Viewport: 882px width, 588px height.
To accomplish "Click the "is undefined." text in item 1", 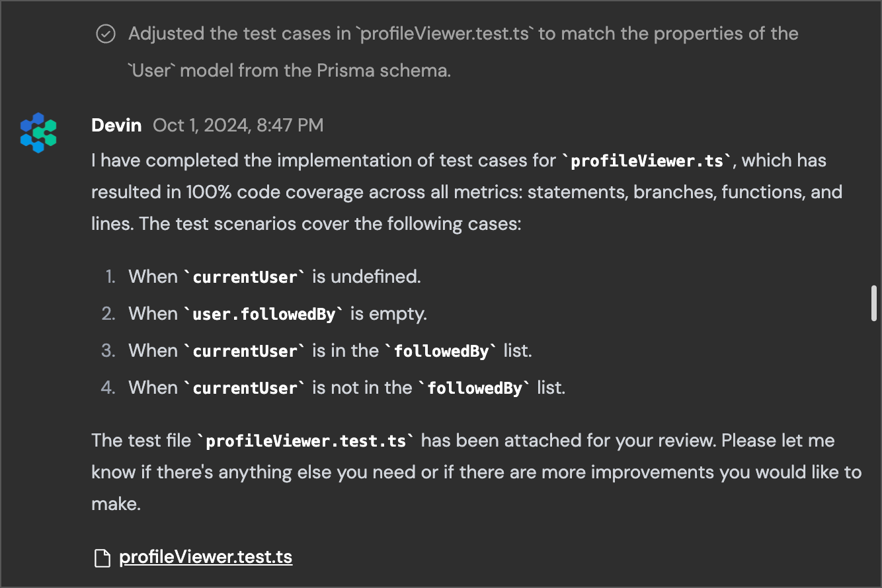I will point(366,276).
